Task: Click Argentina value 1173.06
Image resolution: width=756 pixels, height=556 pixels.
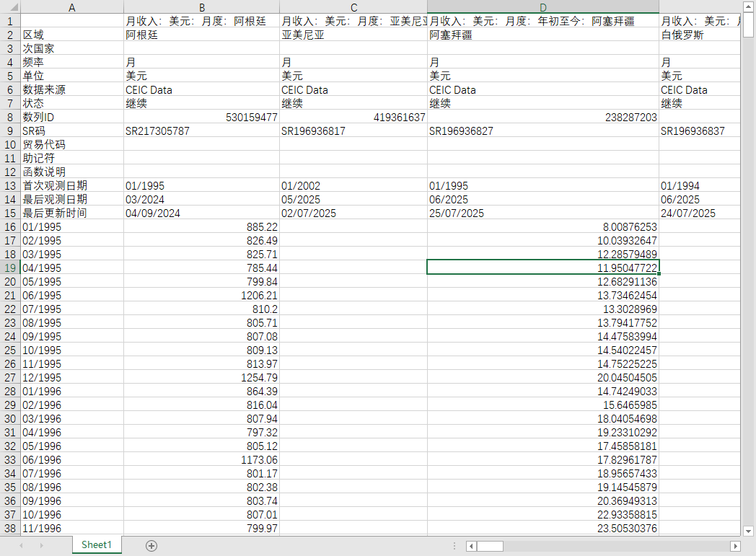Action: [x=201, y=459]
